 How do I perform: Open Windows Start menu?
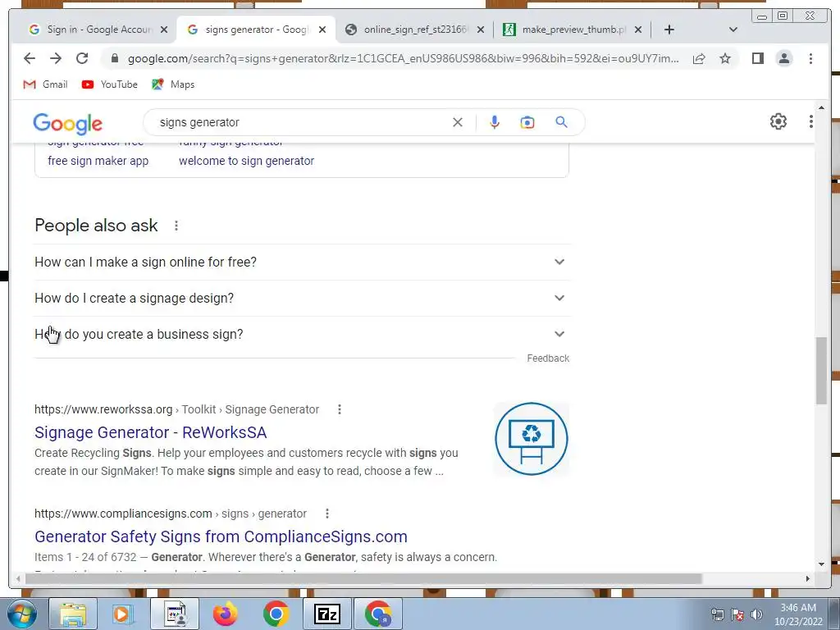click(x=21, y=614)
